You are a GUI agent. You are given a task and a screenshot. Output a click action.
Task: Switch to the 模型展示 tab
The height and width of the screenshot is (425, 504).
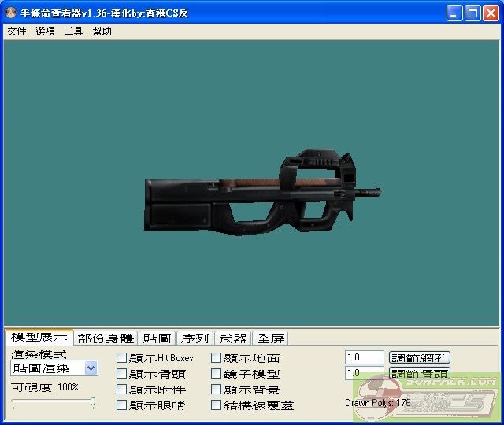tap(39, 338)
